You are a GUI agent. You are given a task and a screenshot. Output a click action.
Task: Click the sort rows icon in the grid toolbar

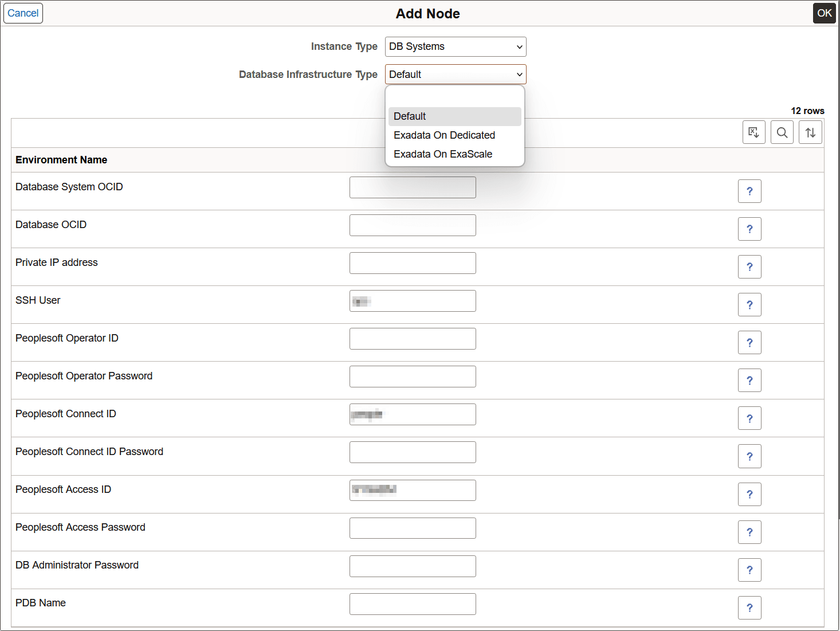[810, 132]
